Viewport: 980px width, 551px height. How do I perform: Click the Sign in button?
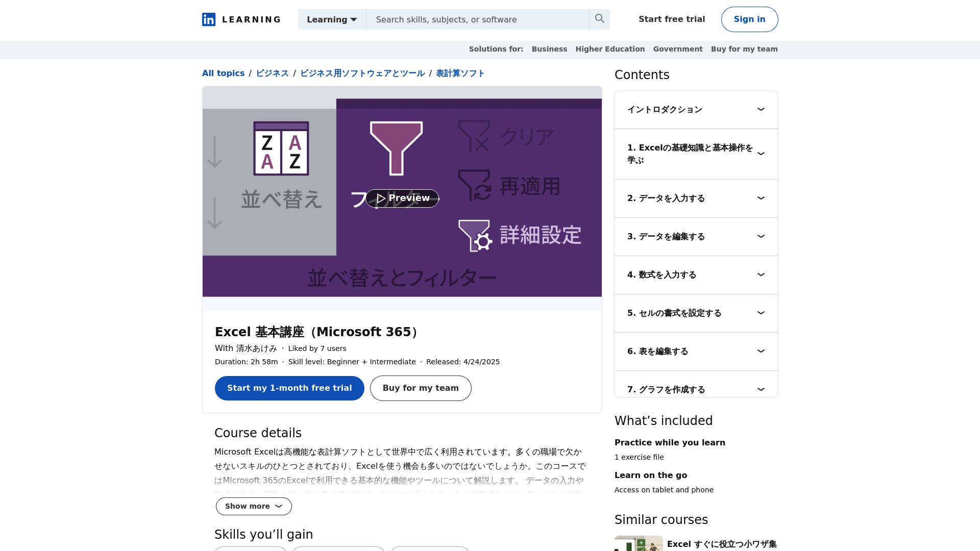[x=749, y=19]
